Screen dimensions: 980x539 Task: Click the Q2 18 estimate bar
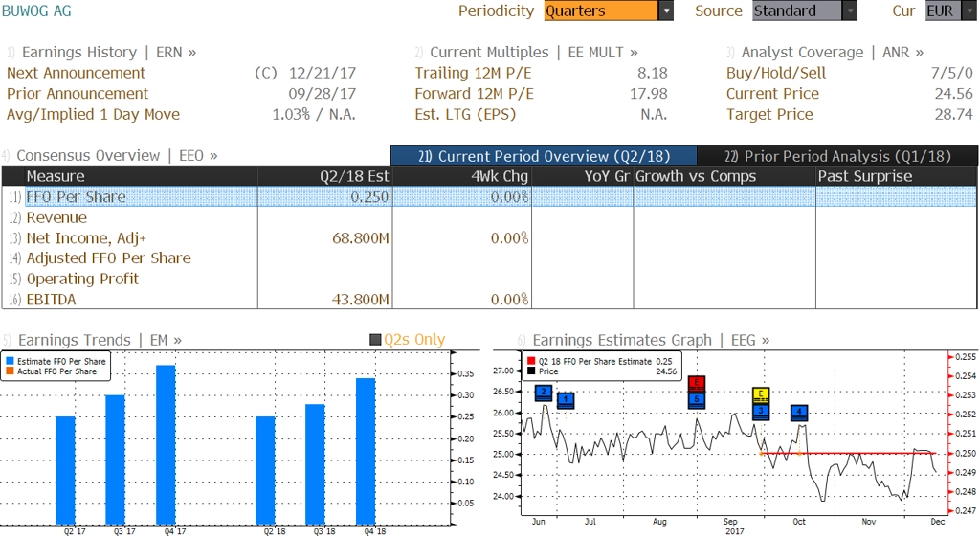(x=266, y=470)
